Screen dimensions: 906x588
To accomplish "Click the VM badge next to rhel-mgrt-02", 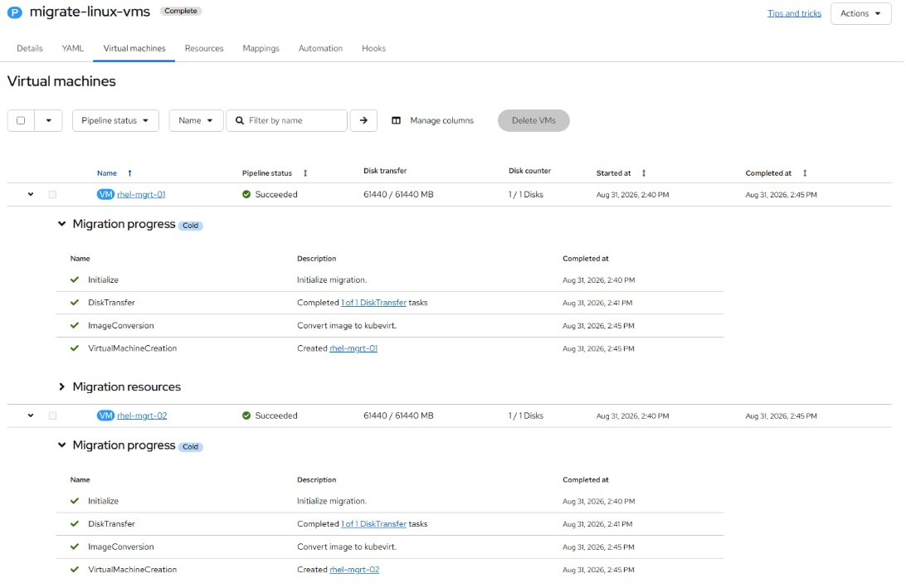I will coord(105,415).
